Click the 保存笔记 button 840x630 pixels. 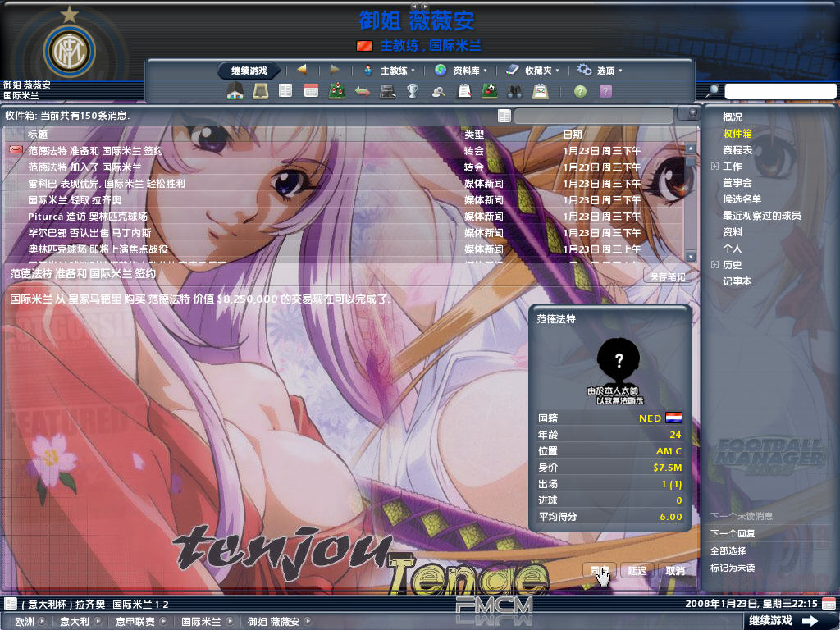coord(665,276)
